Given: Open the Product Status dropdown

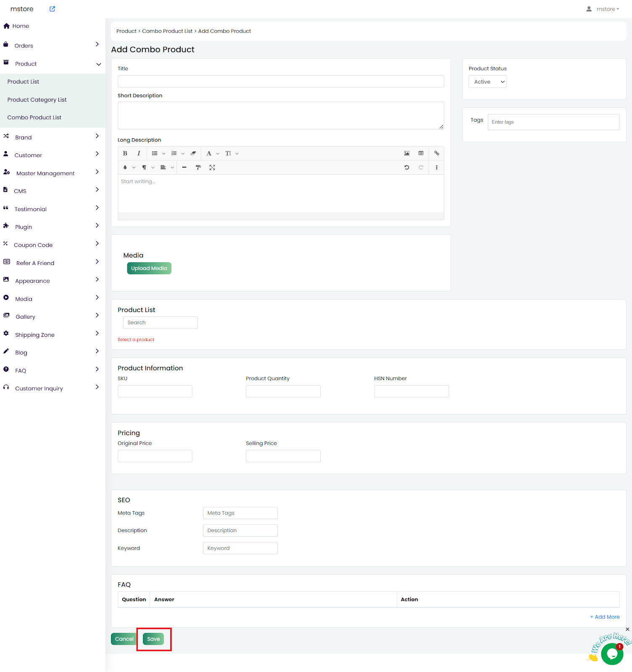Looking at the screenshot, I should click(487, 82).
